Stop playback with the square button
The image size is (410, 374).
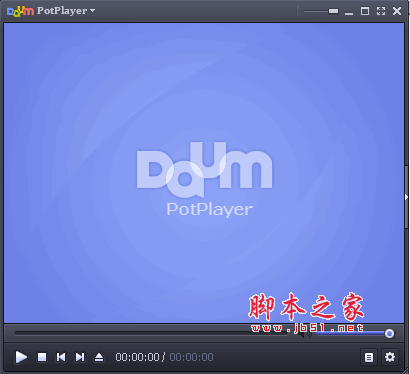click(x=42, y=357)
